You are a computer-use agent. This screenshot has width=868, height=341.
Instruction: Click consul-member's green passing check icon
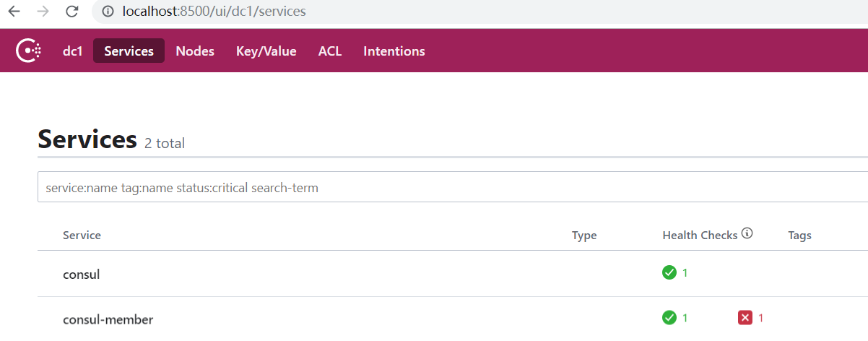(x=669, y=317)
